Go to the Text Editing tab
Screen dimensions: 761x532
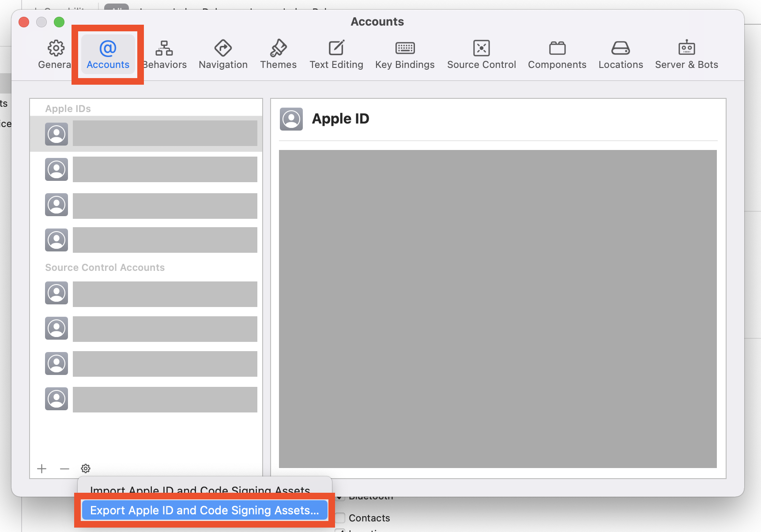(336, 55)
